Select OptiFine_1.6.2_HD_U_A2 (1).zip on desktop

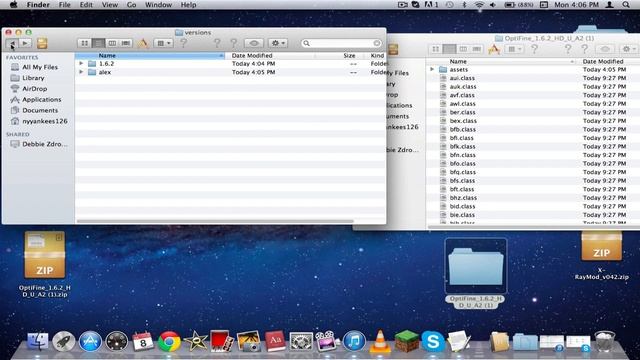click(44, 264)
